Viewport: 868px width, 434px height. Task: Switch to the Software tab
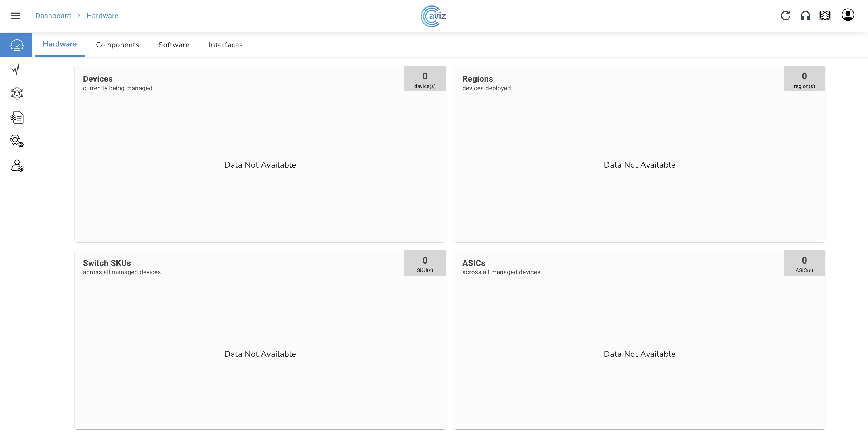tap(173, 45)
